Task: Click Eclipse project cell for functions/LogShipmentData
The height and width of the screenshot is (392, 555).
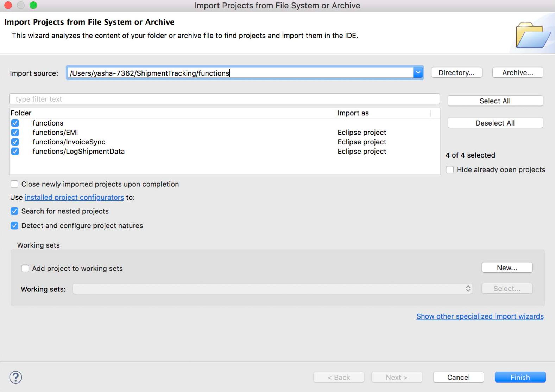Action: [362, 152]
